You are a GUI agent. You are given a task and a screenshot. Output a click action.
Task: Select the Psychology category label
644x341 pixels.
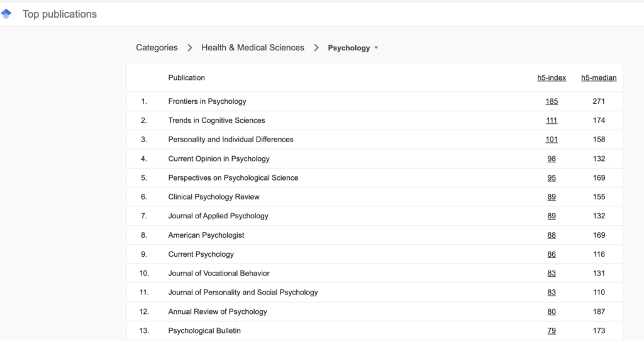click(348, 48)
